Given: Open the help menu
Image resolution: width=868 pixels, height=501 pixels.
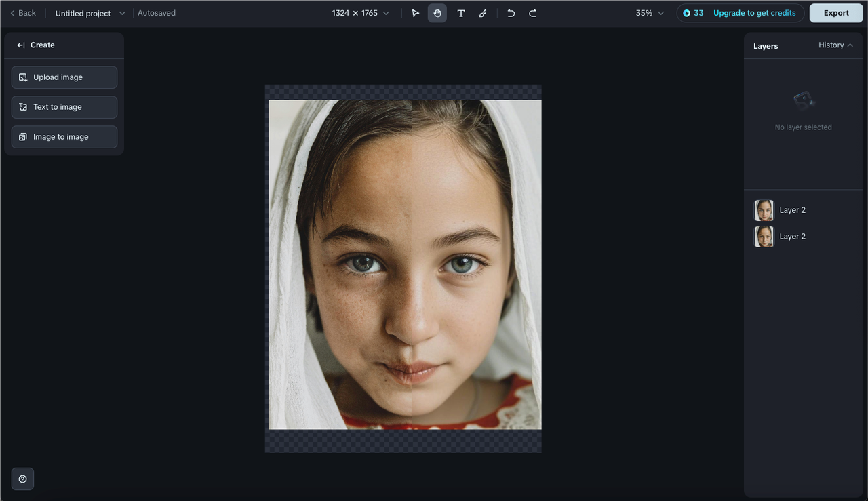Looking at the screenshot, I should tap(22, 479).
